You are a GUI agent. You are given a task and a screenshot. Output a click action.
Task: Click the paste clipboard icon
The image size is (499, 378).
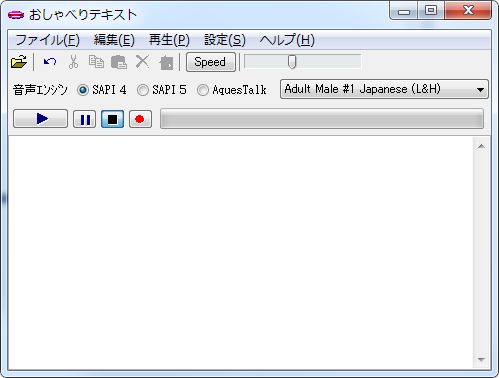[119, 62]
